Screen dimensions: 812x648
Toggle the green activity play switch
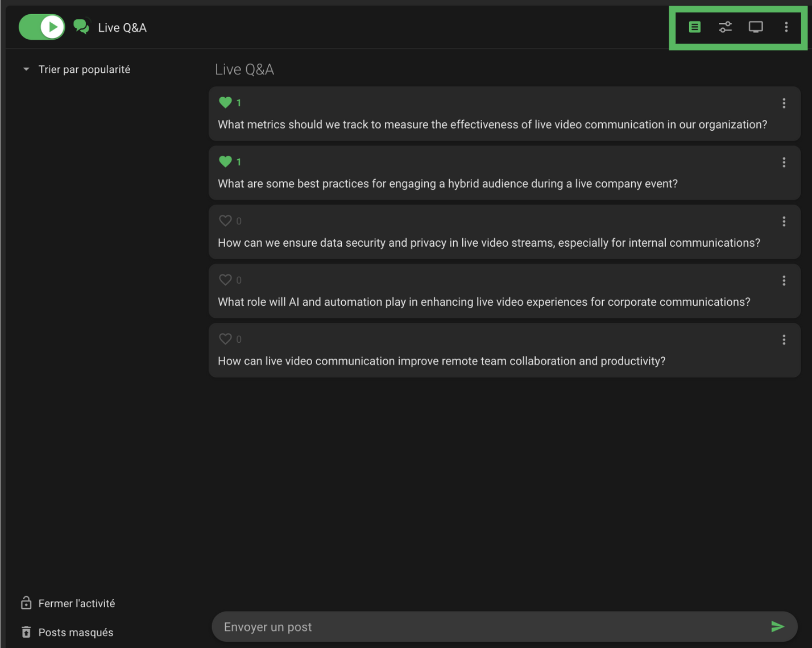(42, 27)
